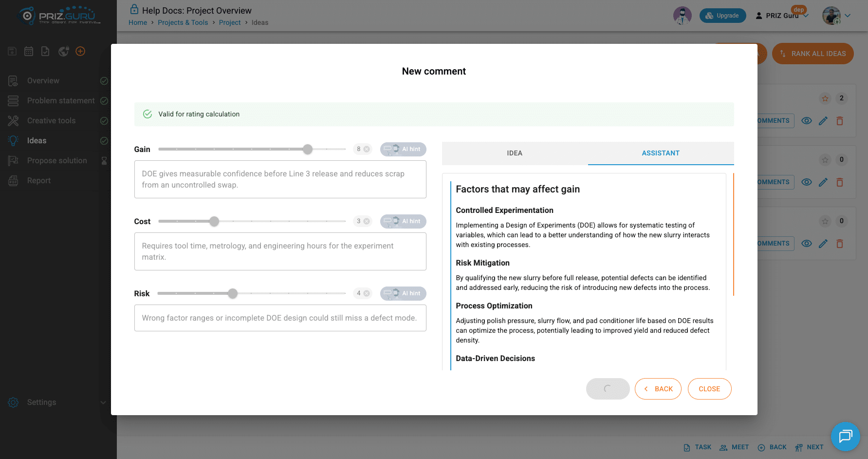
Task: Click the Overview completion checkmark
Action: (104, 81)
